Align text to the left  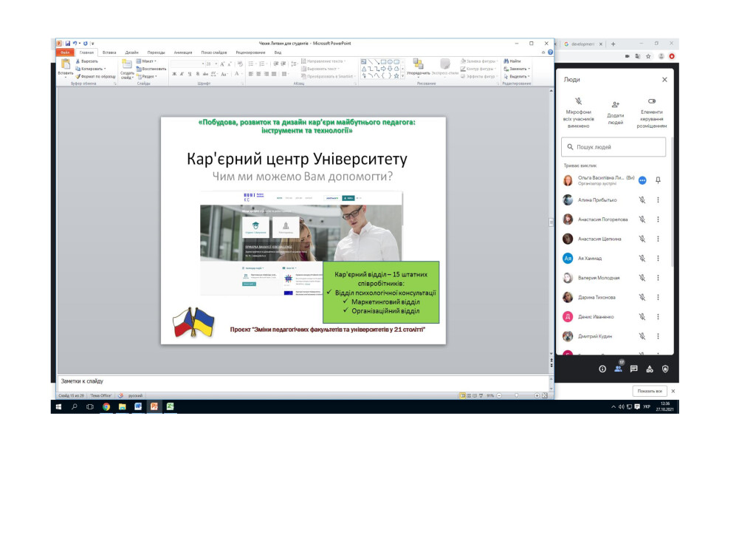click(251, 74)
